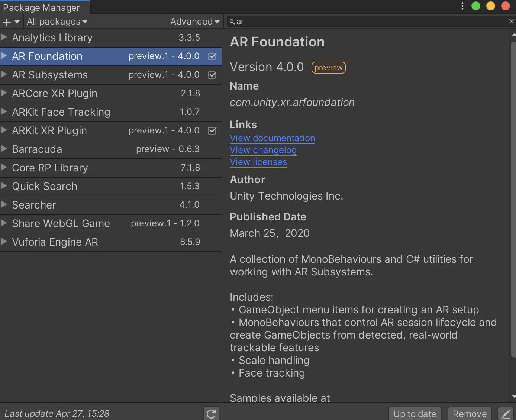The width and height of the screenshot is (516, 420).
Task: Select the ARCore XR Plugin package
Action: point(111,94)
